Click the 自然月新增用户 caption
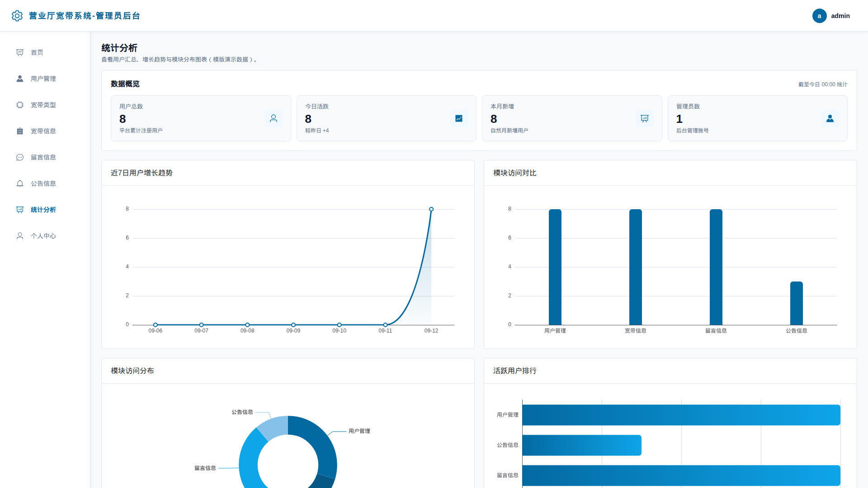This screenshot has height=488, width=868. pos(509,131)
